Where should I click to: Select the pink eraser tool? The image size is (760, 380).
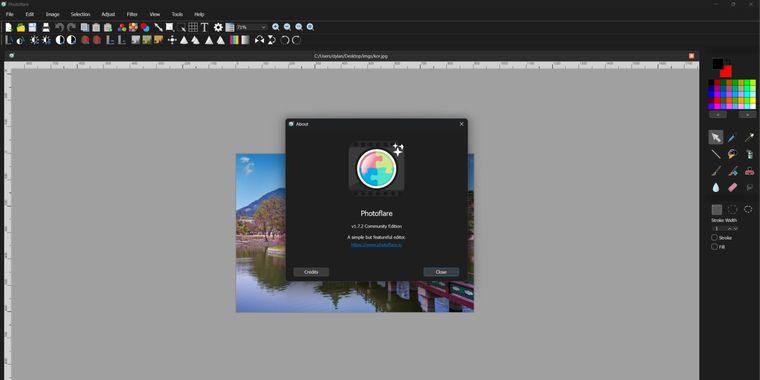click(732, 187)
